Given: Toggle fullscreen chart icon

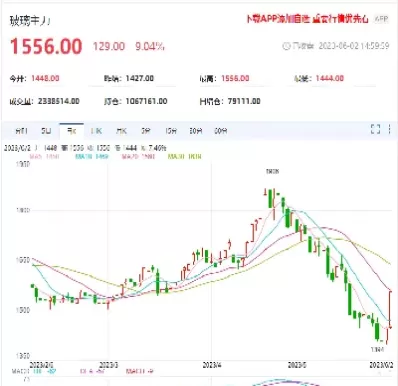Looking at the screenshot, I should (376, 129).
